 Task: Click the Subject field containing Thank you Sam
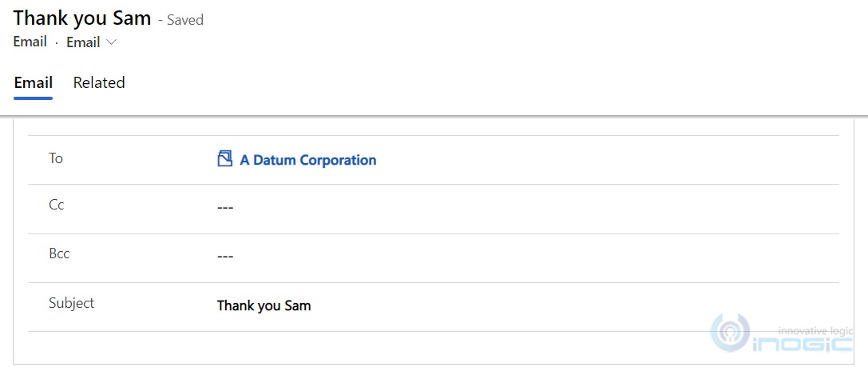(264, 305)
